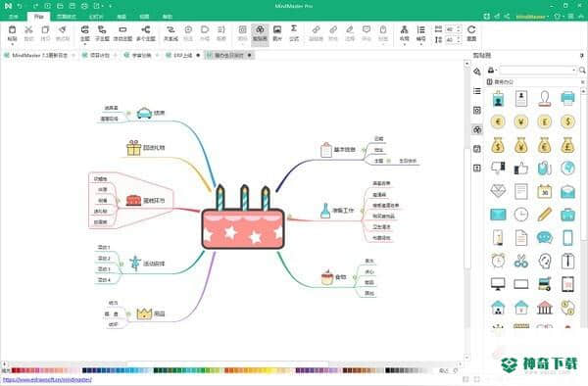588x386 pixels.
Task: Collapse the 食物 branch subtopics
Action: click(355, 277)
